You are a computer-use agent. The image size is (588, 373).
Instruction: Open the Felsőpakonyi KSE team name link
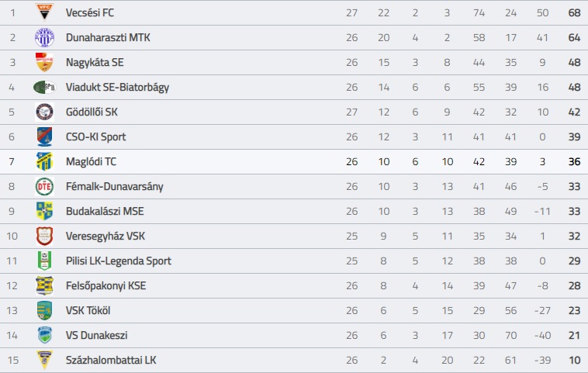[105, 285]
